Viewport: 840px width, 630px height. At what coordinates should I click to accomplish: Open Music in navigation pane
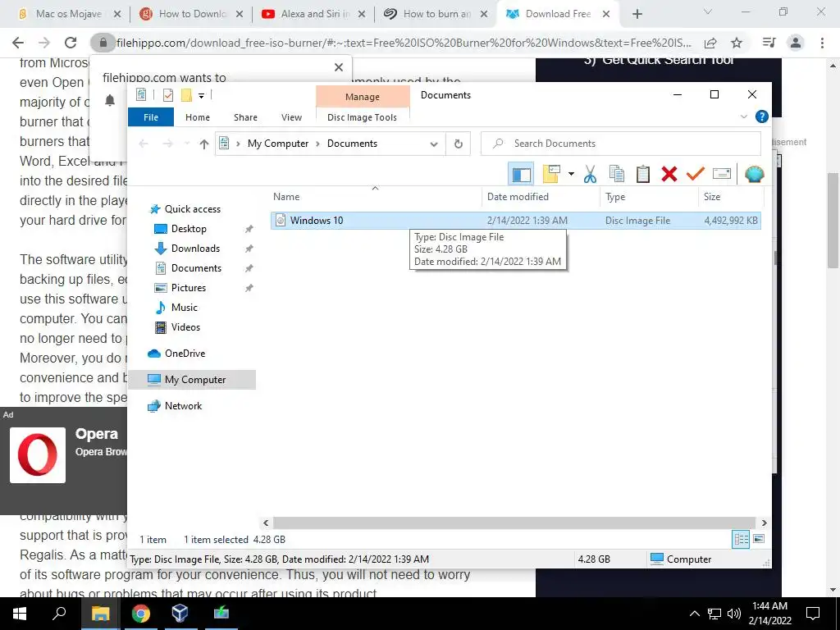click(x=184, y=308)
